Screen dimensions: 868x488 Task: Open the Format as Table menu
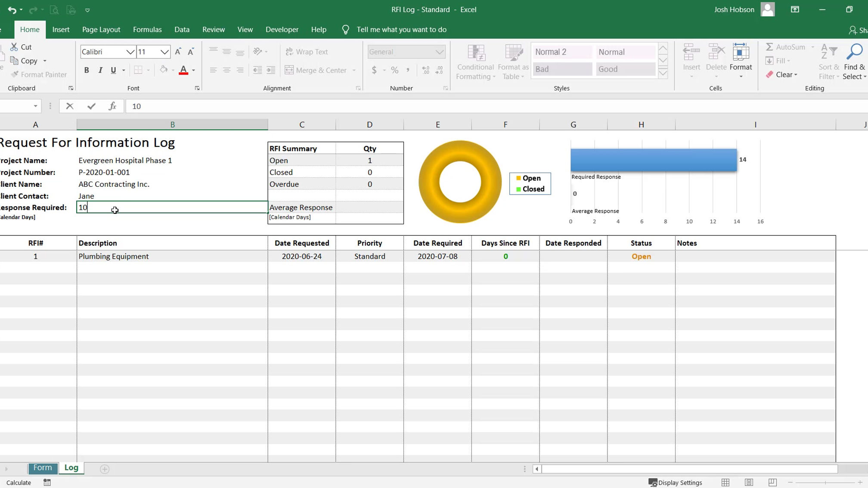point(513,62)
